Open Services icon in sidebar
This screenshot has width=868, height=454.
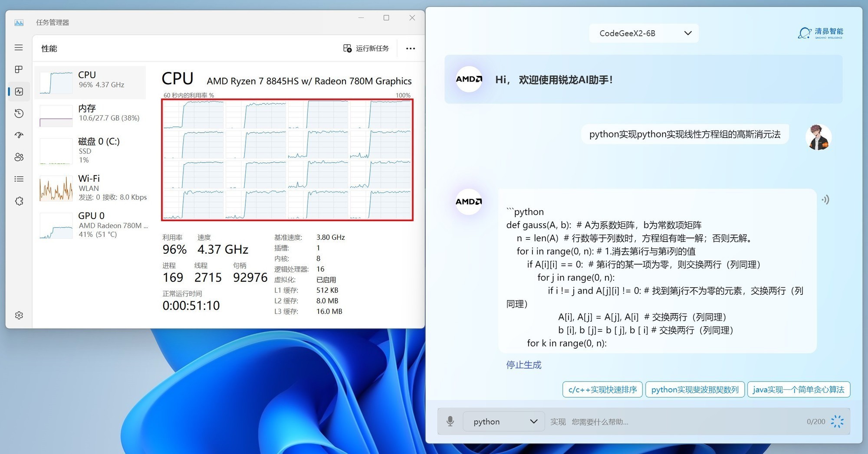[x=19, y=201]
